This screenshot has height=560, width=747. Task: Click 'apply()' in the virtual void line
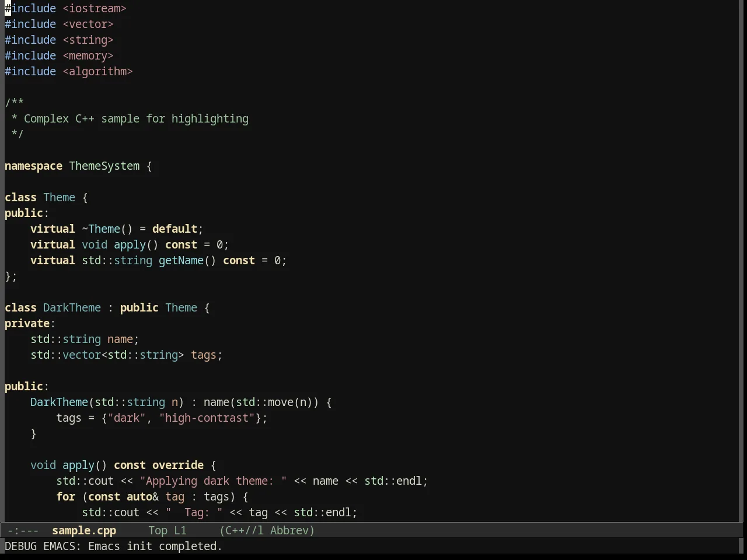point(136,244)
